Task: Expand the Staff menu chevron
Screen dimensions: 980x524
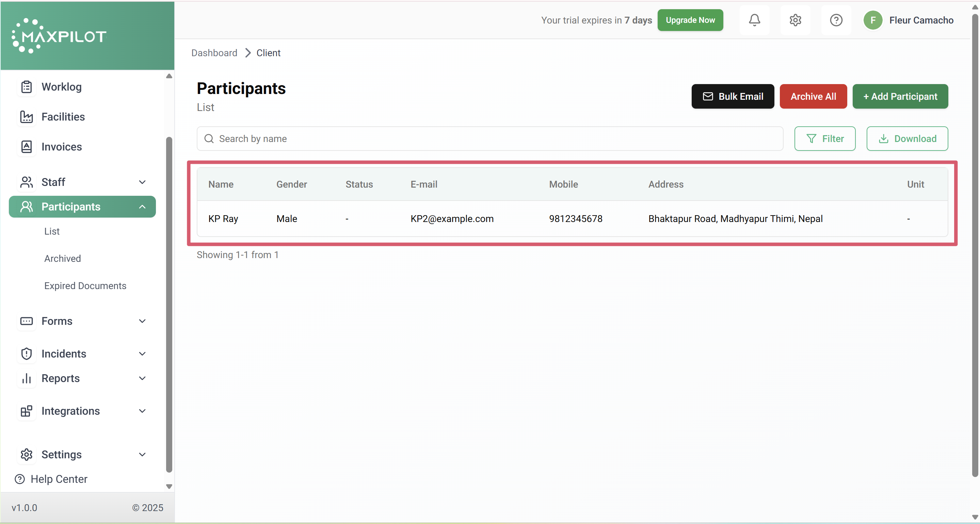Action: tap(142, 182)
